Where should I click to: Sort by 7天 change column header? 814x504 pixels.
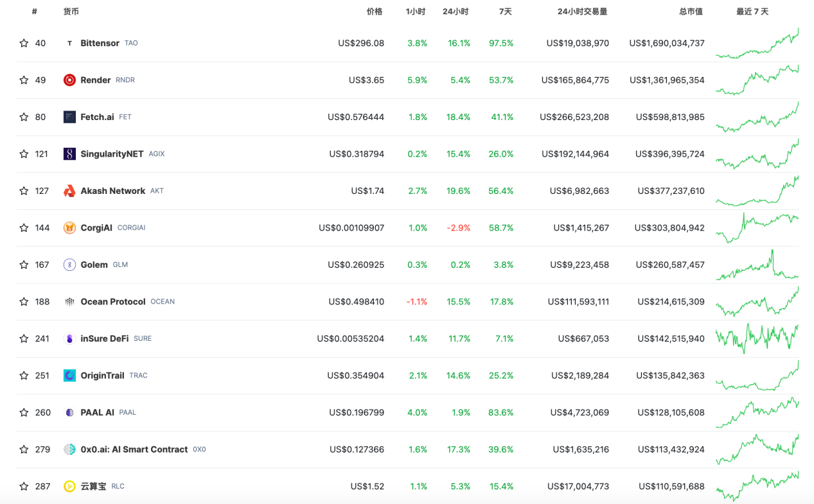point(505,12)
